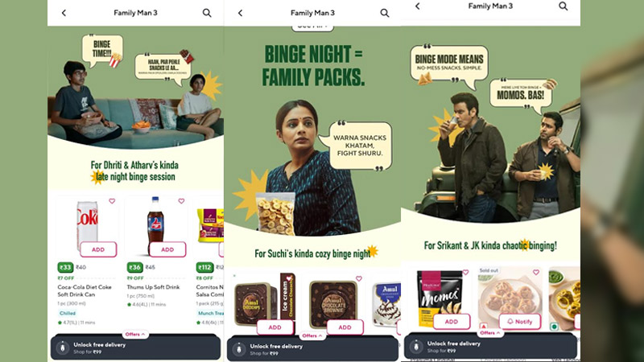Viewport: 644px width, 362px height.
Task: Open search in the middle phone screen
Action: 385,13
